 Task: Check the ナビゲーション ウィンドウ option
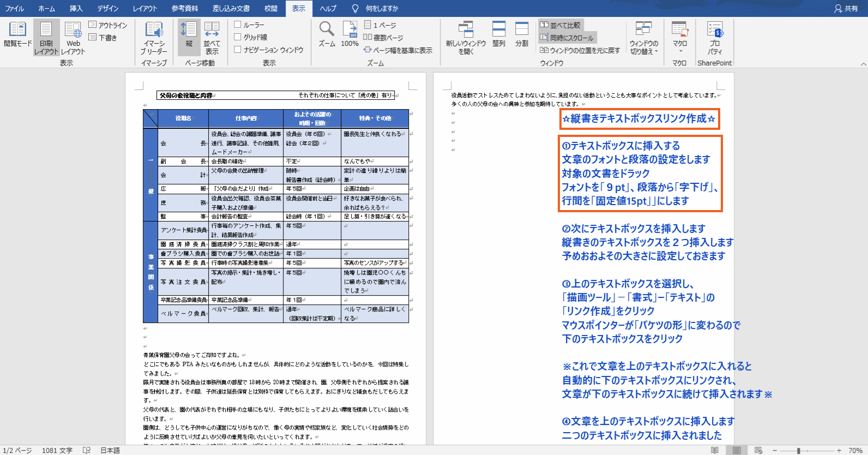(x=238, y=50)
